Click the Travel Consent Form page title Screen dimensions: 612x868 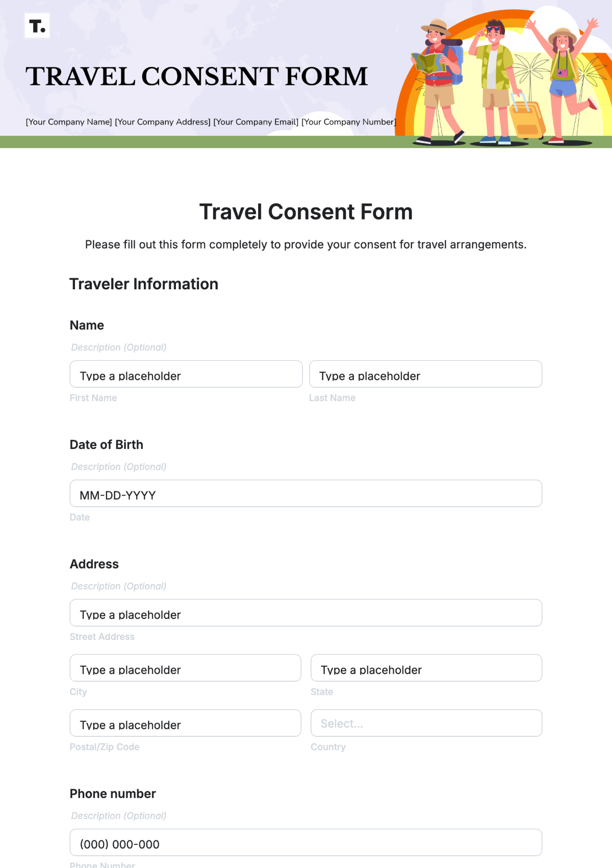pyautogui.click(x=306, y=211)
